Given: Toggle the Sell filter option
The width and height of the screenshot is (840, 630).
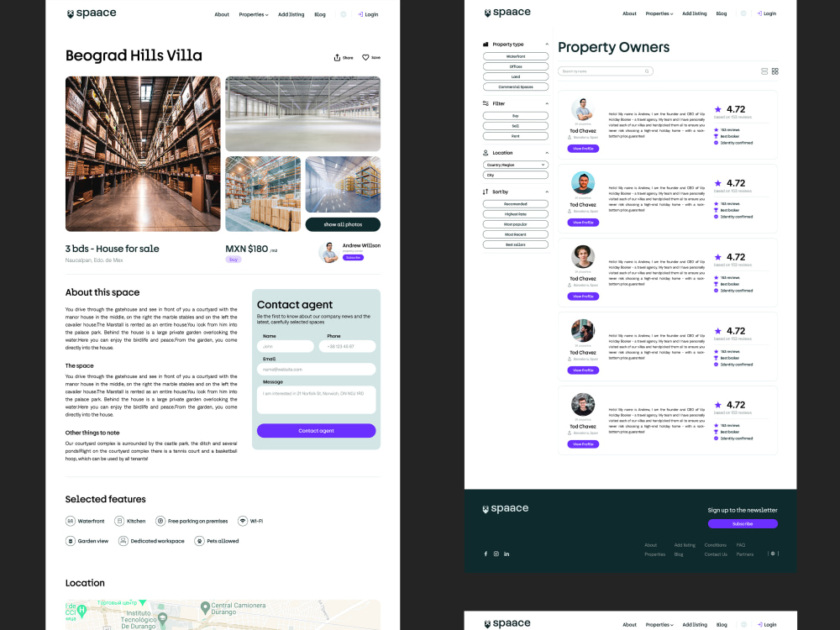Looking at the screenshot, I should click(x=516, y=126).
